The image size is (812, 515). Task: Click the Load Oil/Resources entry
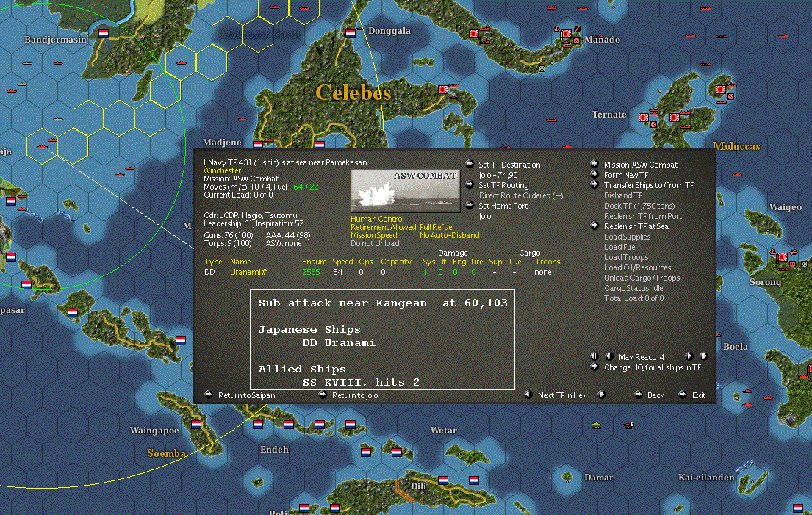(x=638, y=267)
